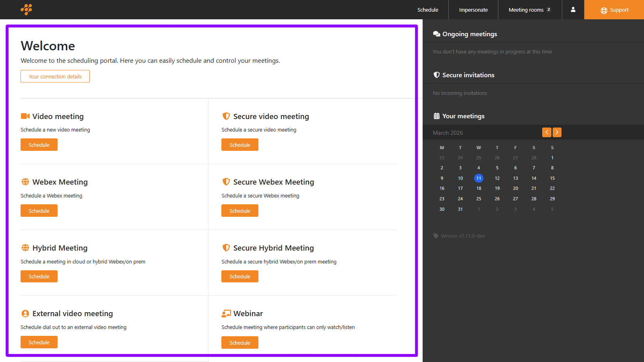Image resolution: width=644 pixels, height=362 pixels.
Task: Click the orange portal logo icon
Action: pyautogui.click(x=26, y=9)
